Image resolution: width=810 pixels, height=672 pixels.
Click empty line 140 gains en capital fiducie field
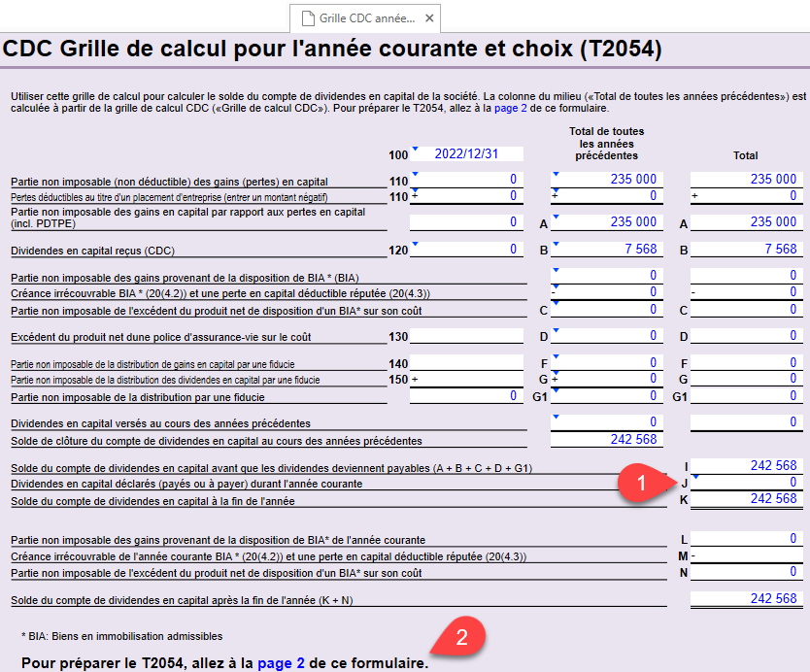click(466, 362)
